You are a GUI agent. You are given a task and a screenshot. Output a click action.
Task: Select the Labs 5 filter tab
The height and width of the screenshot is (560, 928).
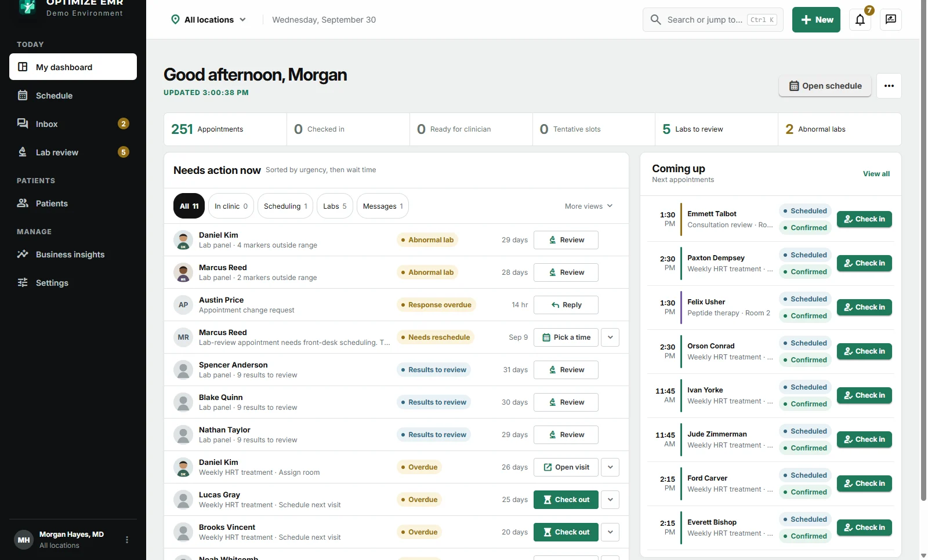[335, 206]
